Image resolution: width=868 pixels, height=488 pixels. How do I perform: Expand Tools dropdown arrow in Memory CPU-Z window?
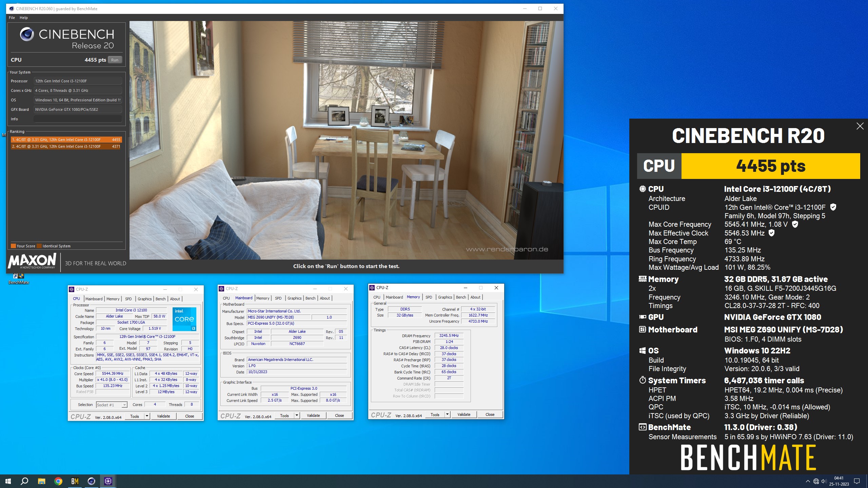point(447,414)
